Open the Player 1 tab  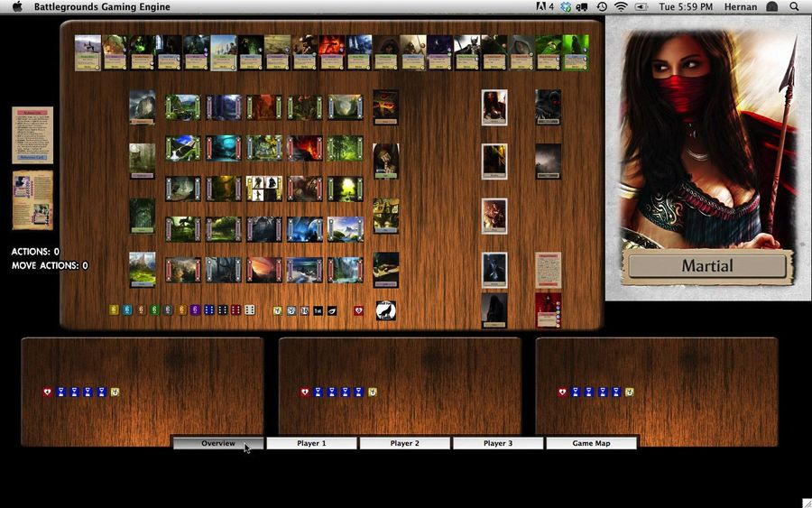click(311, 443)
